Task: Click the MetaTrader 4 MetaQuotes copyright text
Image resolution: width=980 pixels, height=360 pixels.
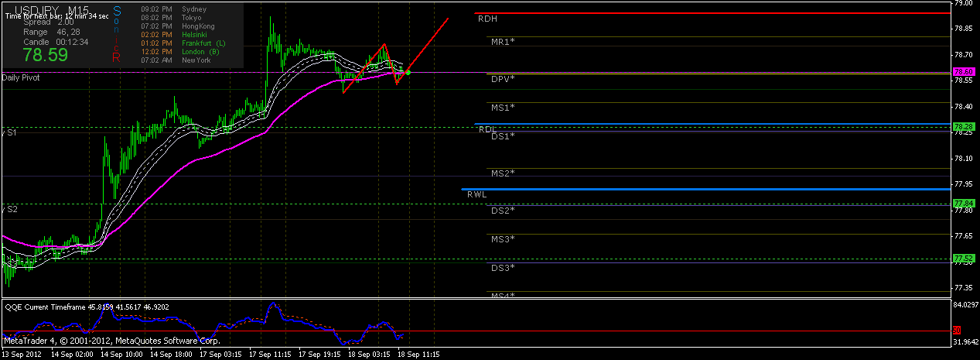Action: click(112, 340)
